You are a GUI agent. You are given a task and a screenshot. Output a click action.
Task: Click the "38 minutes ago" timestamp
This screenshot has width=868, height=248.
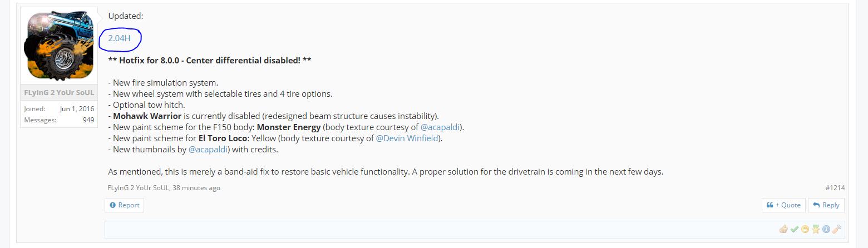pos(196,188)
